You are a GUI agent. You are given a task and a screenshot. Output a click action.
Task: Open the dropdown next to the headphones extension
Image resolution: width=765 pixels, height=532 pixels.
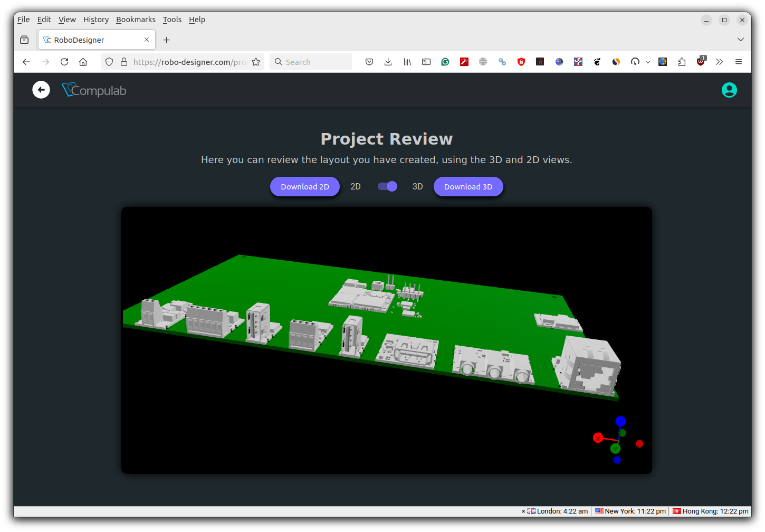[648, 62]
